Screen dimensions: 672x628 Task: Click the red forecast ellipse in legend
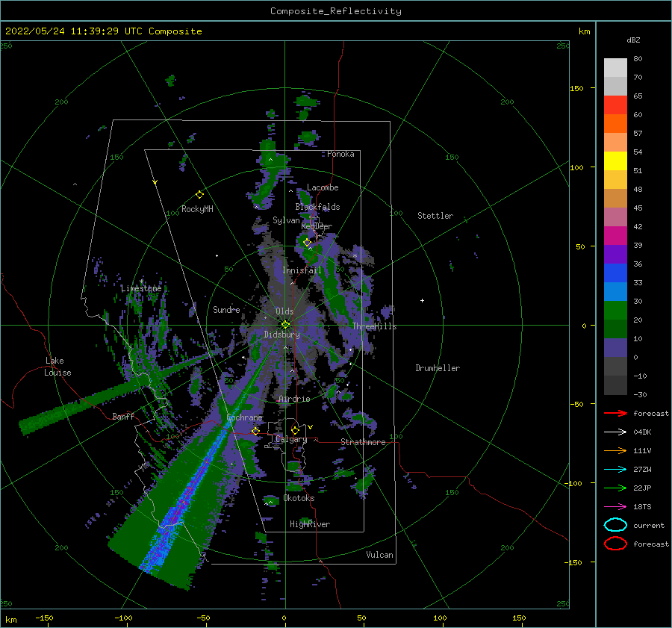click(615, 544)
